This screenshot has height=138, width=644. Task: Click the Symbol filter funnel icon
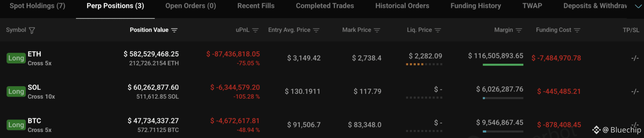click(32, 30)
